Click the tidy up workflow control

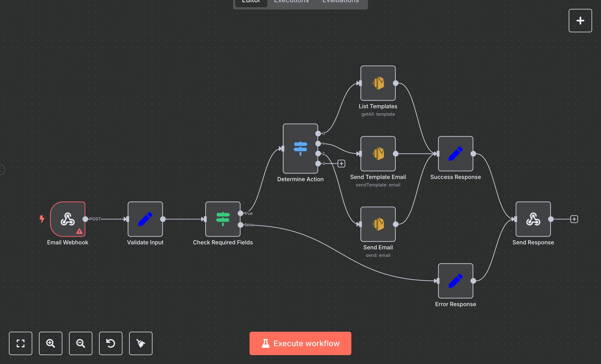coord(141,343)
